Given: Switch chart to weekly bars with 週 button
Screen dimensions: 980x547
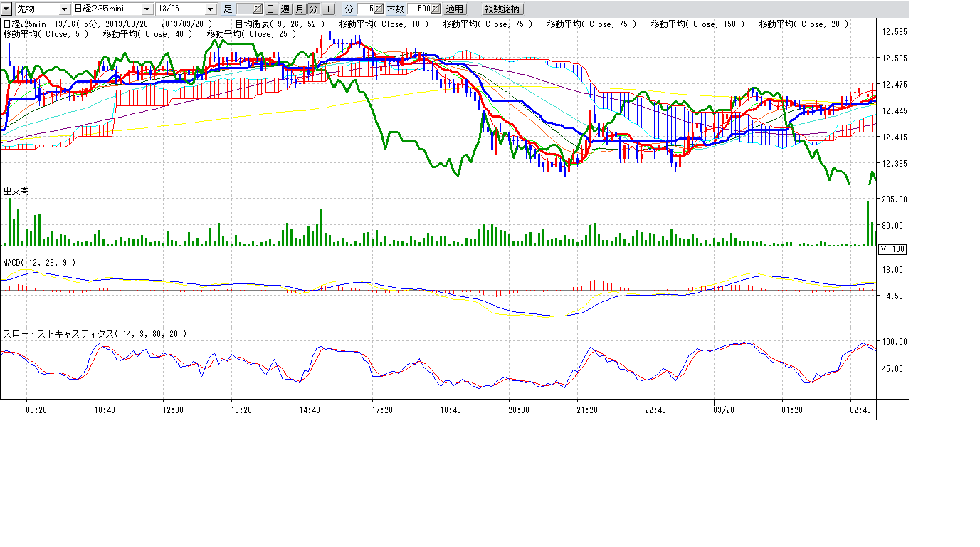Looking at the screenshot, I should click(x=285, y=9).
